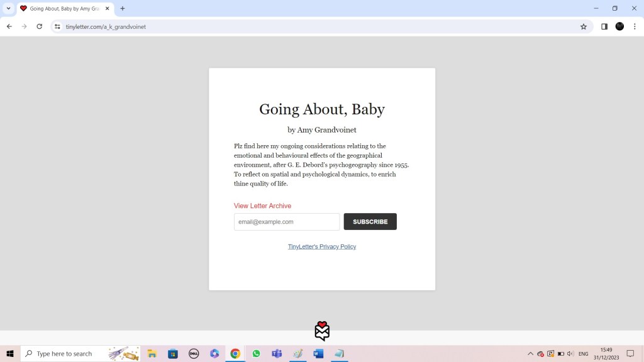The width and height of the screenshot is (644, 362).
Task: Open Microsoft Teams from the taskbar
Action: coord(277,354)
